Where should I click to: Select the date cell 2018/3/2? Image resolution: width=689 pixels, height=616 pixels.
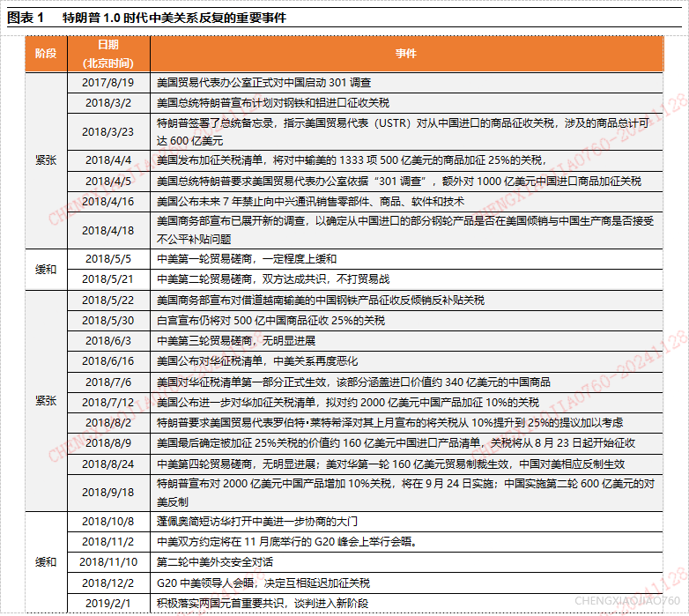[x=108, y=103]
